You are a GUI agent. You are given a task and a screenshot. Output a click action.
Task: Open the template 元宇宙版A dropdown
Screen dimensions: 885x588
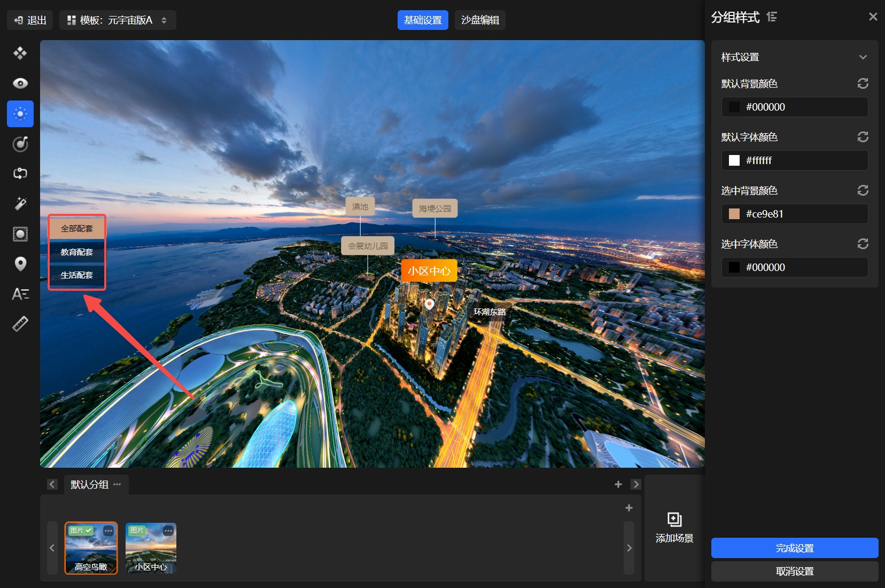point(118,20)
